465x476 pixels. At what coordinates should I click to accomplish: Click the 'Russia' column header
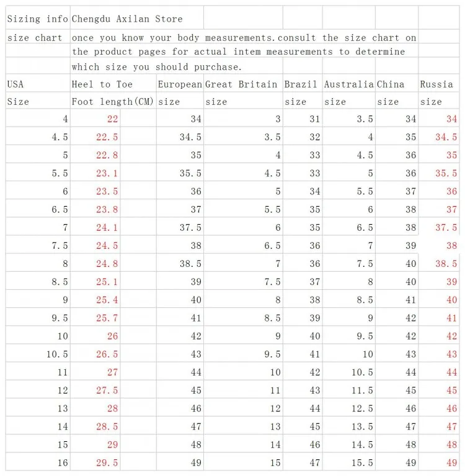[x=438, y=84]
